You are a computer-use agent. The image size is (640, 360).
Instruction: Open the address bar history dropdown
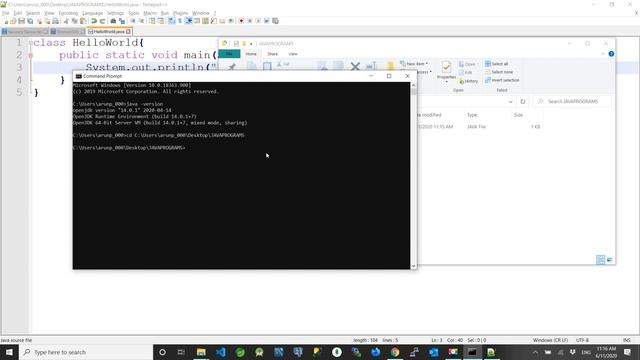point(511,101)
